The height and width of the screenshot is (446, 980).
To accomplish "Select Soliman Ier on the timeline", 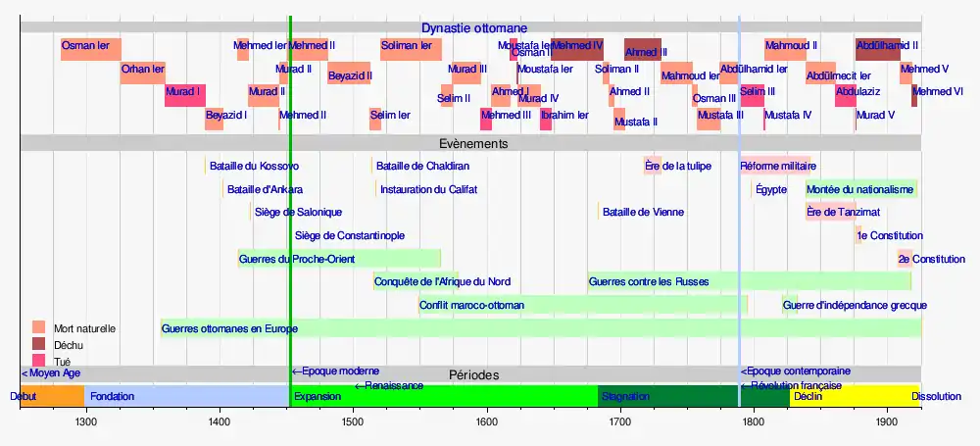I will 407,45.
